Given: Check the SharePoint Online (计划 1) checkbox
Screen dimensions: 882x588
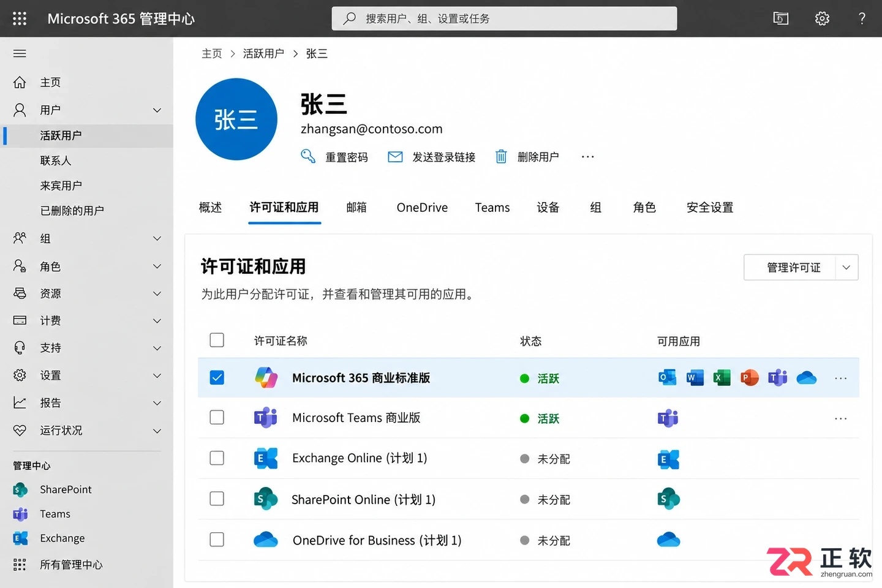Looking at the screenshot, I should point(217,499).
